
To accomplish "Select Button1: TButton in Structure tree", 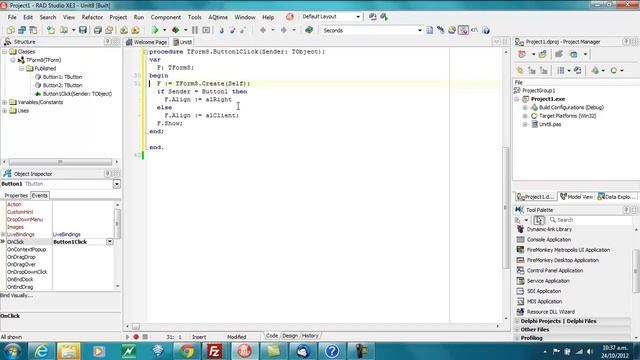I will (x=62, y=77).
